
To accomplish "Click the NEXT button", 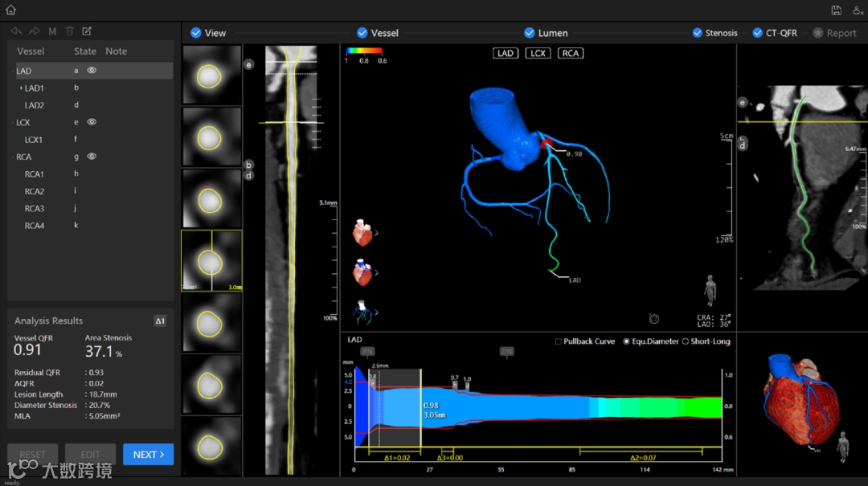I will [148, 455].
